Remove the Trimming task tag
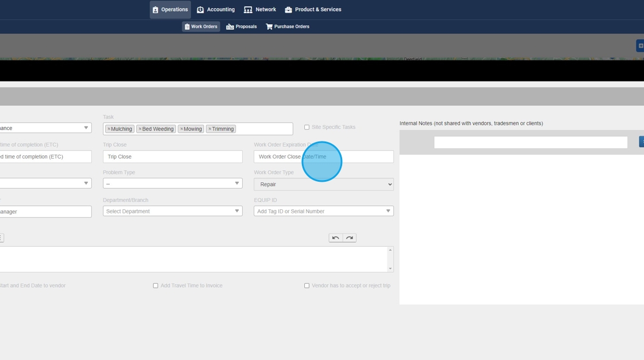The height and width of the screenshot is (360, 644). [x=210, y=129]
